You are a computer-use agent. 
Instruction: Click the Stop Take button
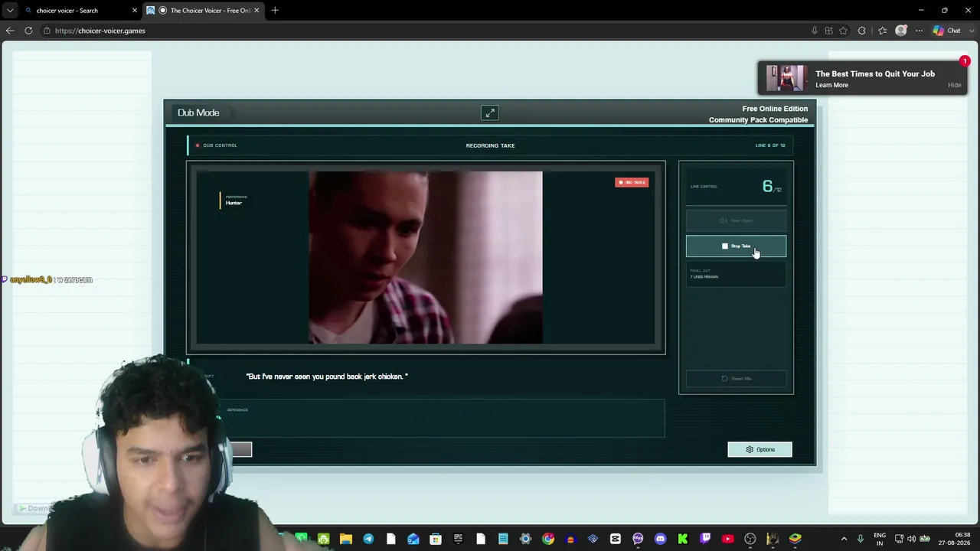tap(736, 246)
